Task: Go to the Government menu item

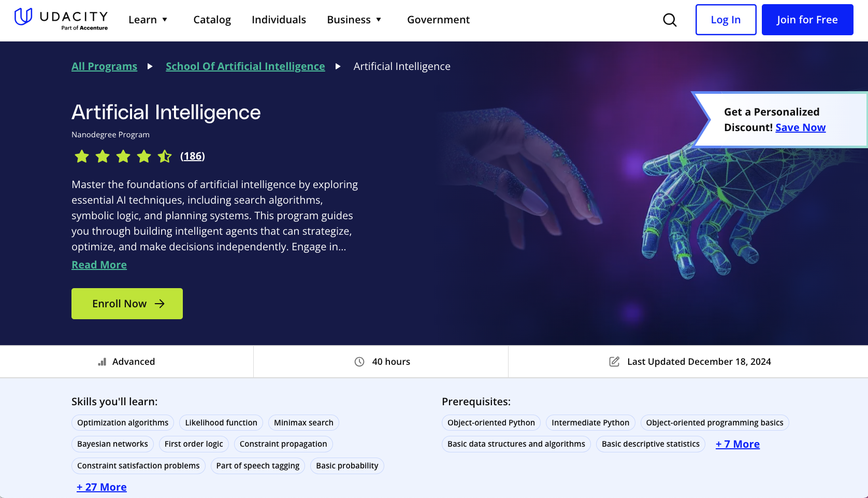Action: tap(438, 20)
